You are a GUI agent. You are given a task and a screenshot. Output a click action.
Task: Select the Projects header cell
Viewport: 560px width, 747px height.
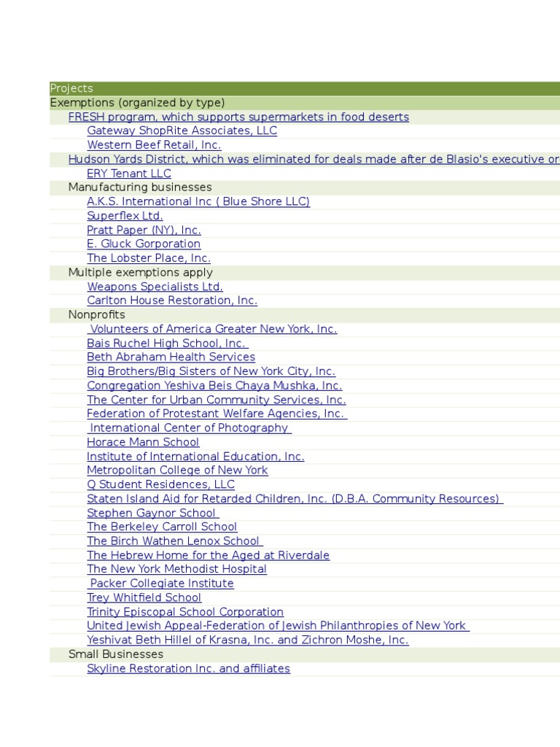(305, 88)
